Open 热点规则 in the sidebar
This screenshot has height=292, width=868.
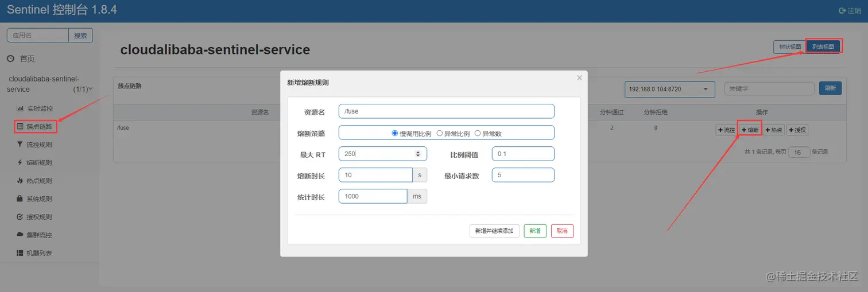[40, 181]
